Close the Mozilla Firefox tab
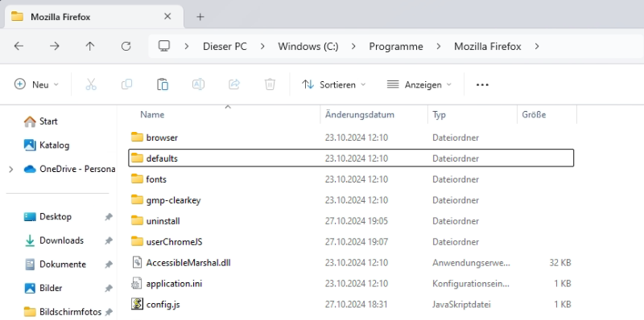This screenshot has width=644, height=320. [x=167, y=16]
